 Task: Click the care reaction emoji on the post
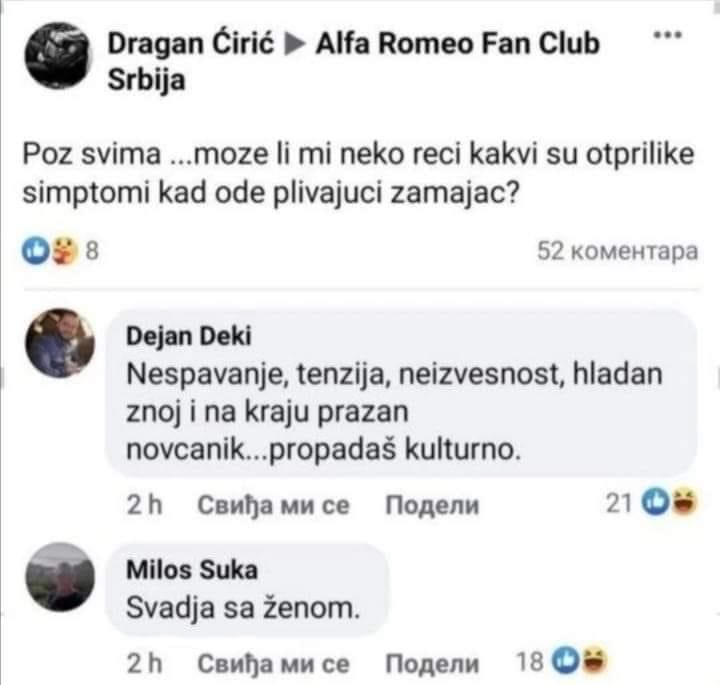click(x=63, y=251)
